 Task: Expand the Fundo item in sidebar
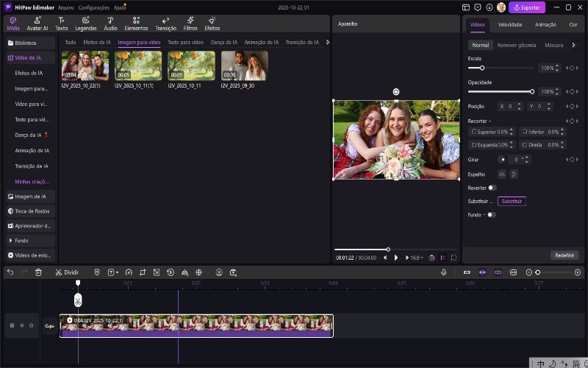(22, 241)
